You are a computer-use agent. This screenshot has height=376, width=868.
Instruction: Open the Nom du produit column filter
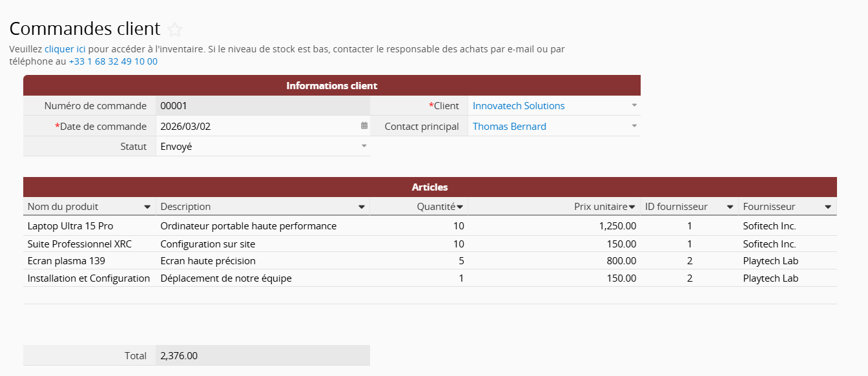point(147,207)
